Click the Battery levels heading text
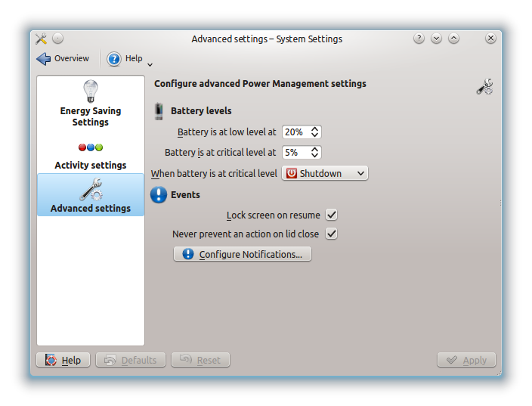Image resolution: width=532 pixels, height=406 pixels. (x=201, y=111)
